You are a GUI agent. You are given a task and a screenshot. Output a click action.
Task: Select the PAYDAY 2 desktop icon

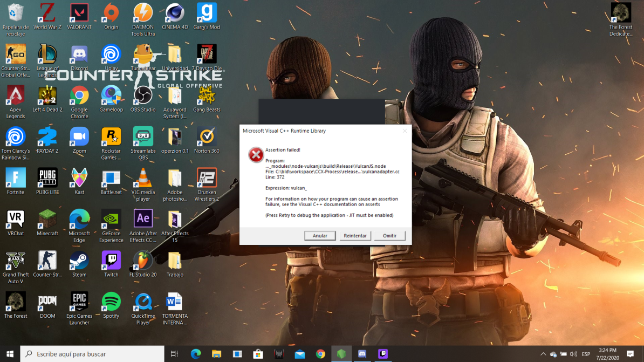pyautogui.click(x=47, y=140)
